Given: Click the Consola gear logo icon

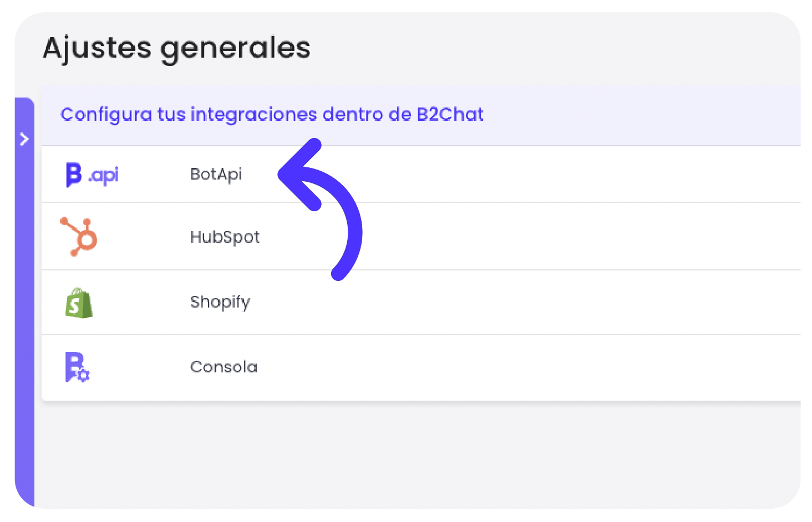Looking at the screenshot, I should pos(77,367).
